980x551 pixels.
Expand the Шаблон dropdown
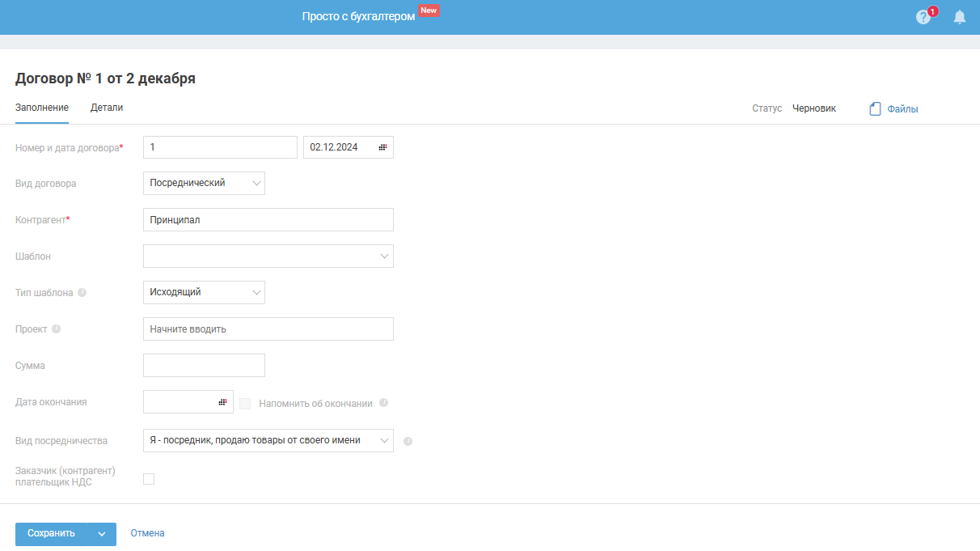tap(268, 256)
